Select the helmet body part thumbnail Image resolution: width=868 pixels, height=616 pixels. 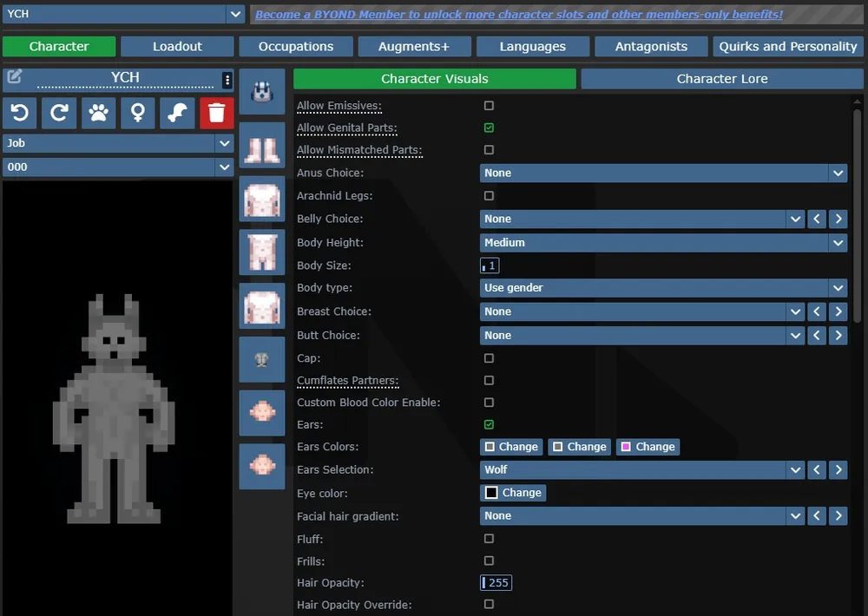point(261,90)
